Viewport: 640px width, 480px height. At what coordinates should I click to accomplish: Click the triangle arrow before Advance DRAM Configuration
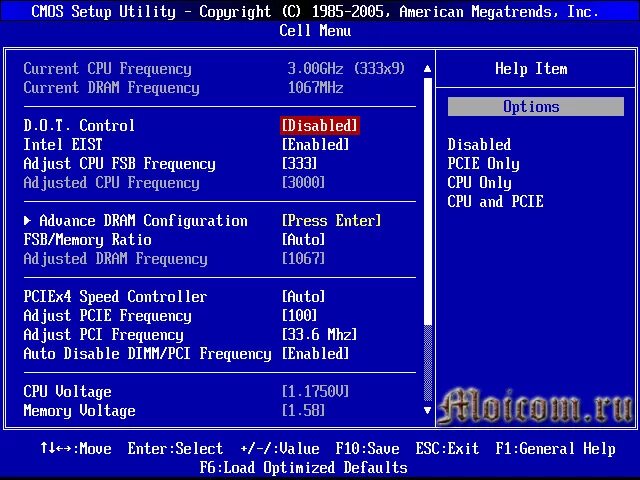(x=27, y=221)
